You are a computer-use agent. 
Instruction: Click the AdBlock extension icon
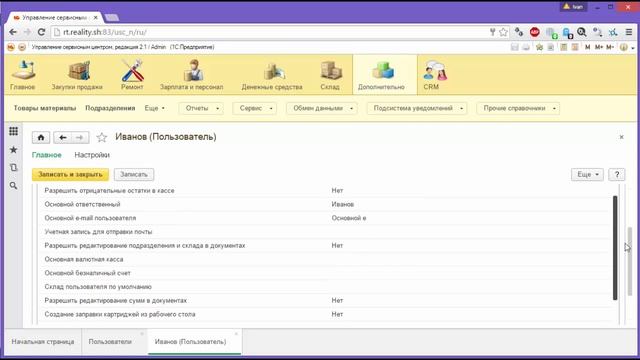point(535,32)
